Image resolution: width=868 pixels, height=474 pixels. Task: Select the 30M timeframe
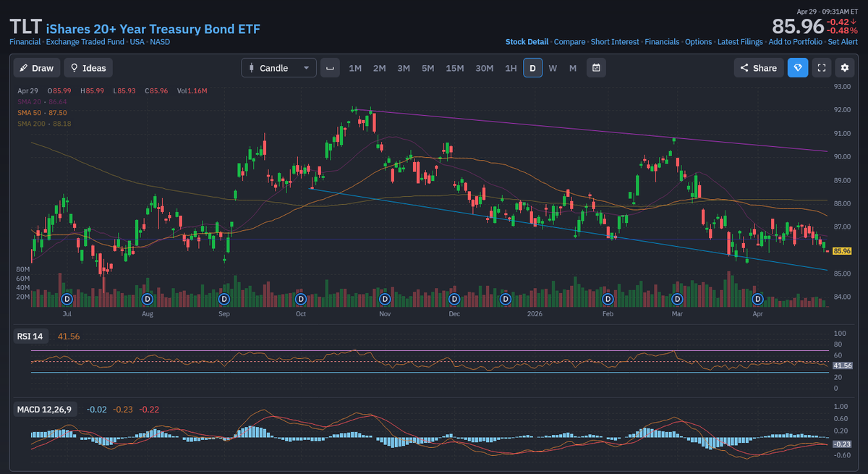(485, 68)
